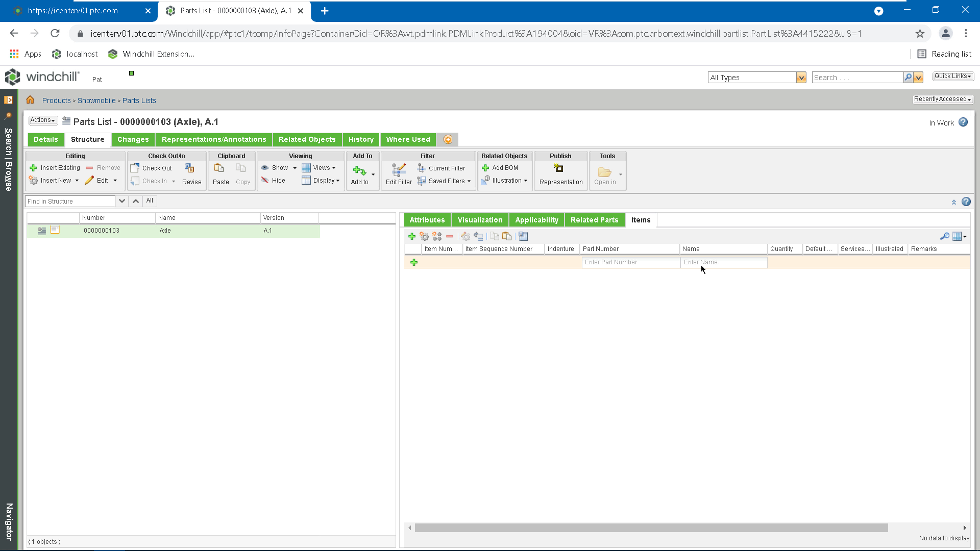Click the find previous up-arrow button
The image size is (980, 551).
[136, 201]
